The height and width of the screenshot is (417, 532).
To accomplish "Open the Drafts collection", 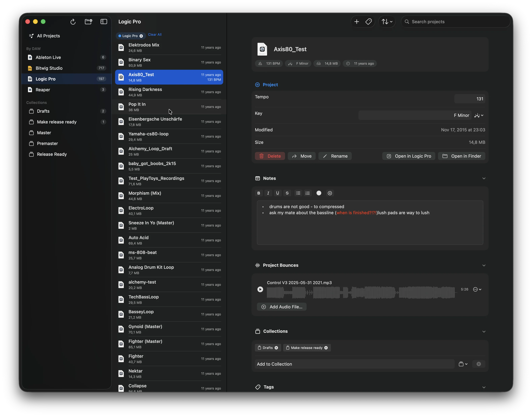I will (x=66, y=111).
